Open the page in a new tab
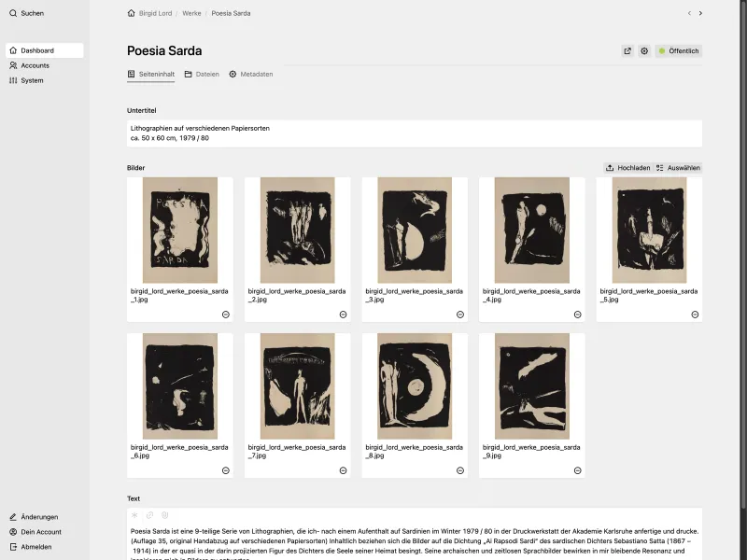This screenshot has width=747, height=560. (627, 50)
